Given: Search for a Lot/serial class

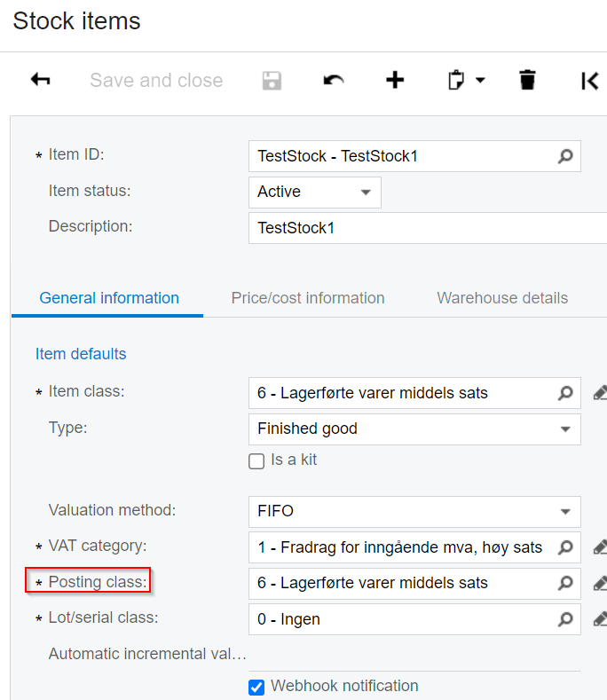Looking at the screenshot, I should [565, 618].
